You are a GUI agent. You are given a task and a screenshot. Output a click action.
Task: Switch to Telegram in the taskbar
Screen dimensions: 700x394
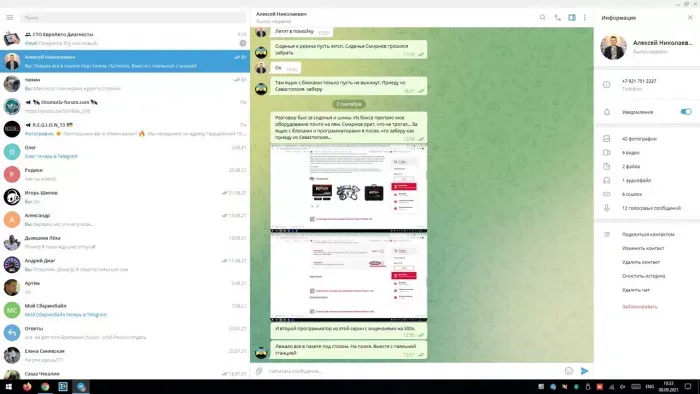pyautogui.click(x=81, y=386)
